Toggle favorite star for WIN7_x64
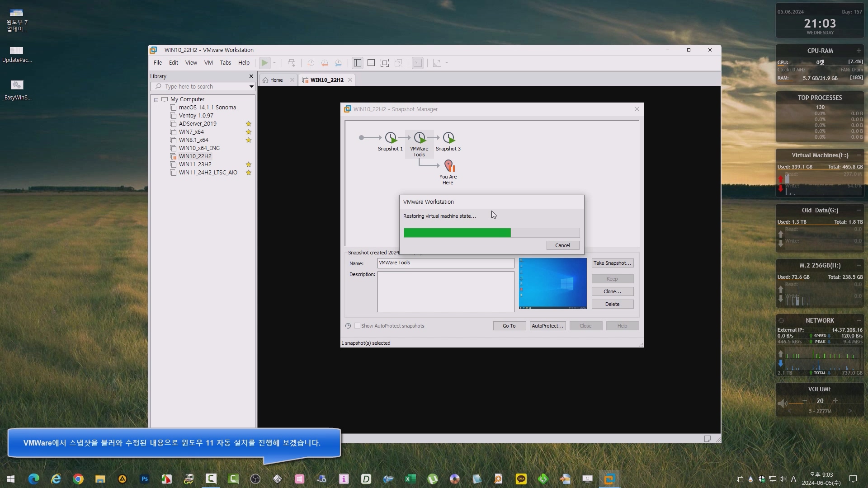Image resolution: width=868 pixels, height=488 pixels. (x=248, y=132)
